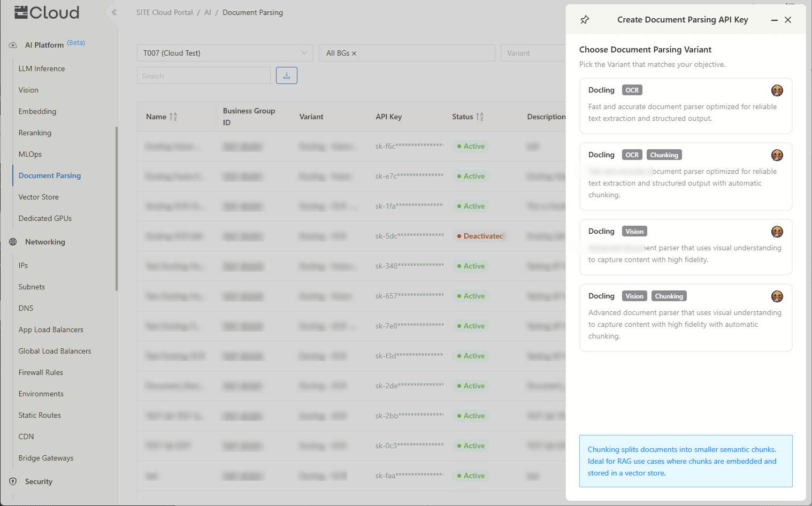812x506 pixels.
Task: Sort table by Name column
Action: click(x=173, y=117)
